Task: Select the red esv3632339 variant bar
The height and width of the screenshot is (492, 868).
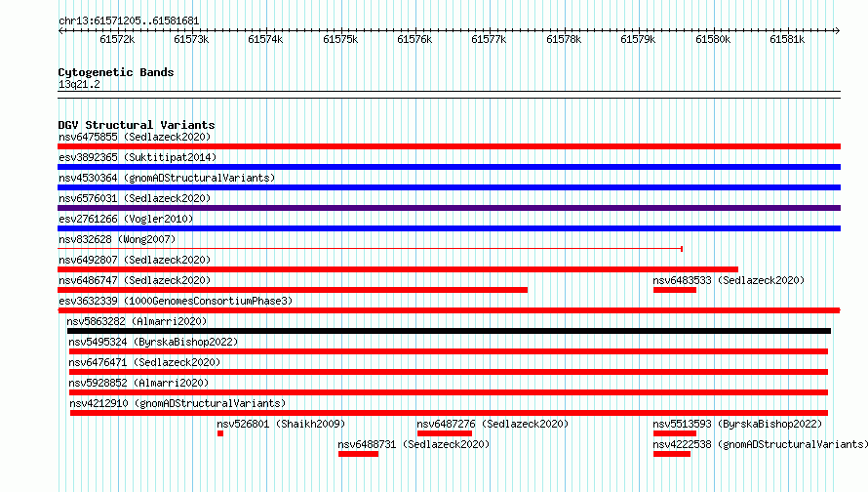Action: point(449,310)
